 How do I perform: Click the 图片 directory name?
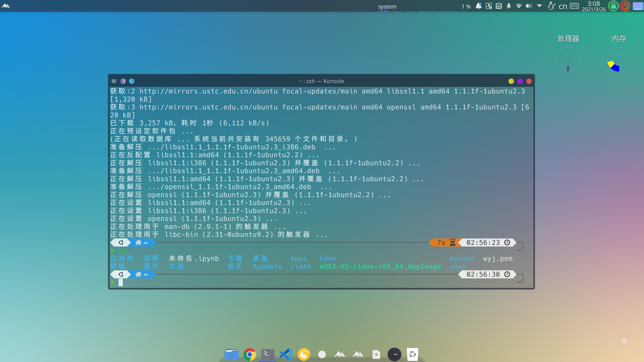point(151,266)
